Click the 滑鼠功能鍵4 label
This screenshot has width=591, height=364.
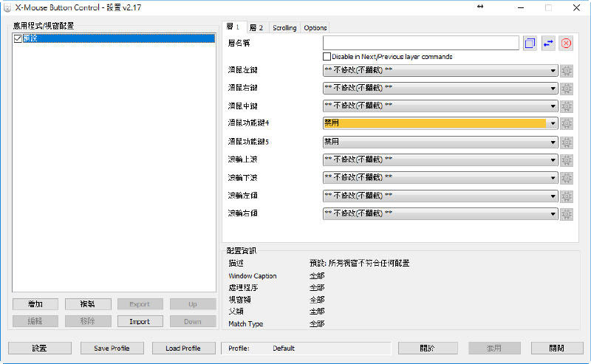coord(248,123)
